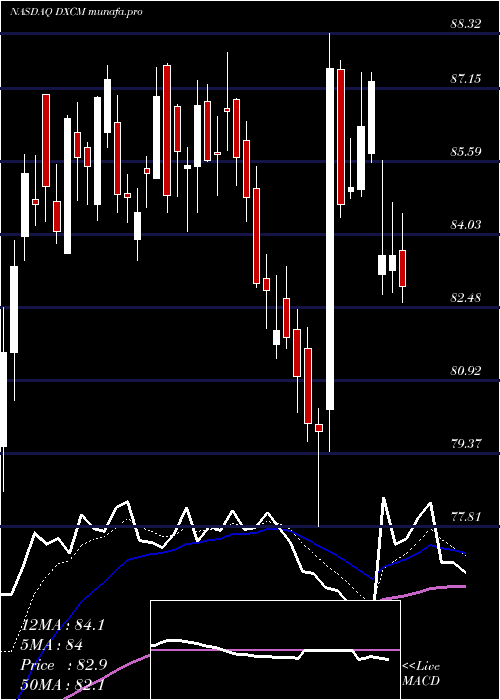Select the 85.59 price level label
This screenshot has height=700, width=500.
[466, 152]
